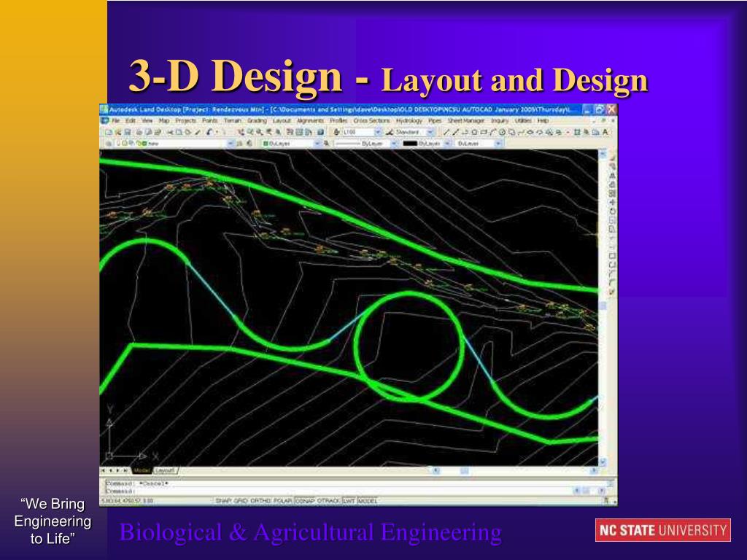Toggle SNAP mode in the status bar

tap(224, 500)
